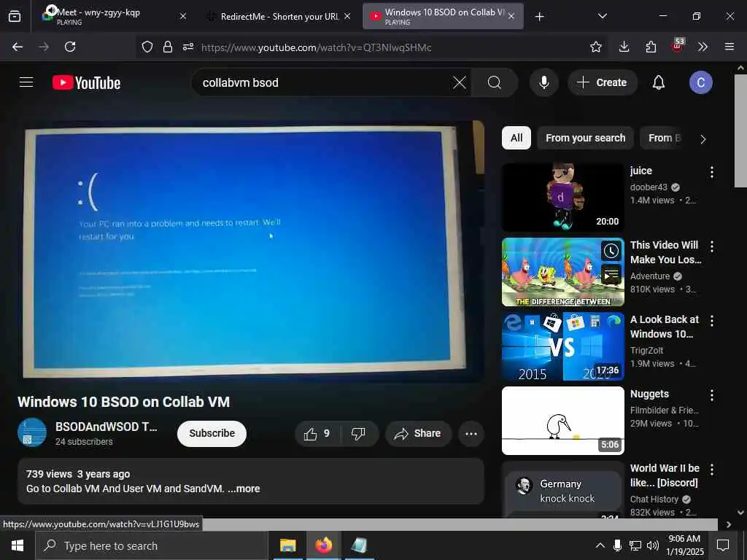
Task: Share this video
Action: coord(418,433)
